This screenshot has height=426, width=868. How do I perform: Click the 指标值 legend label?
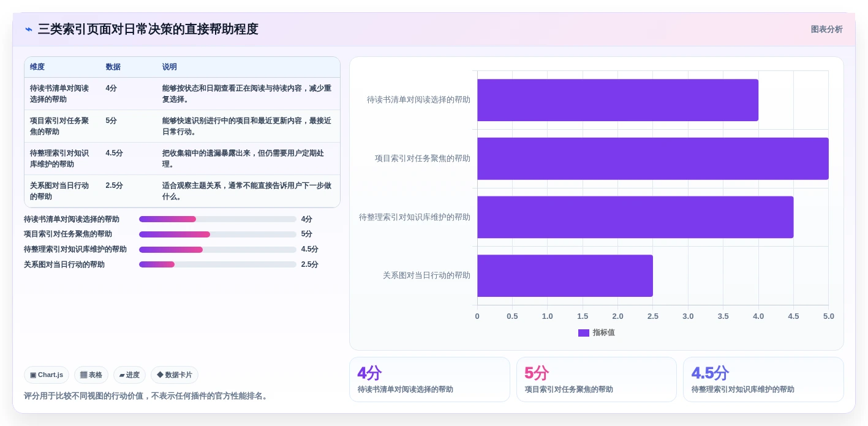click(x=603, y=333)
